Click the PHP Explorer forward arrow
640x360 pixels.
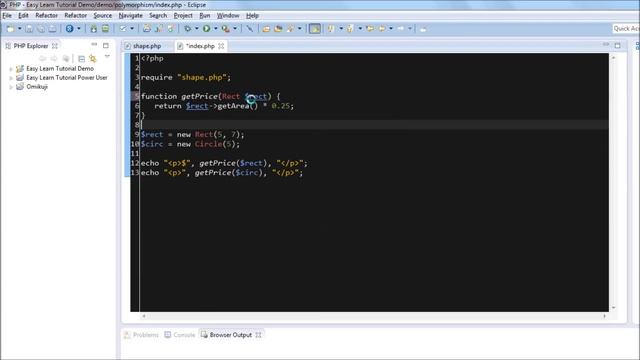click(x=54, y=59)
